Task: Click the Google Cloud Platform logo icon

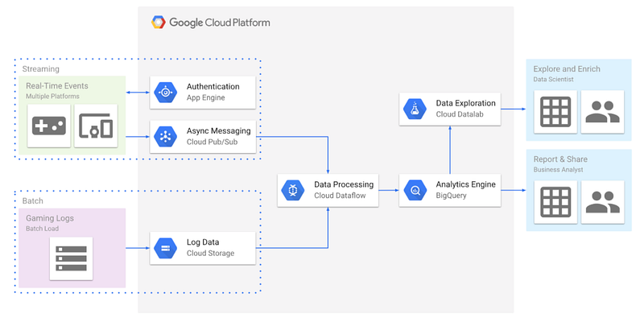Action: [x=158, y=23]
